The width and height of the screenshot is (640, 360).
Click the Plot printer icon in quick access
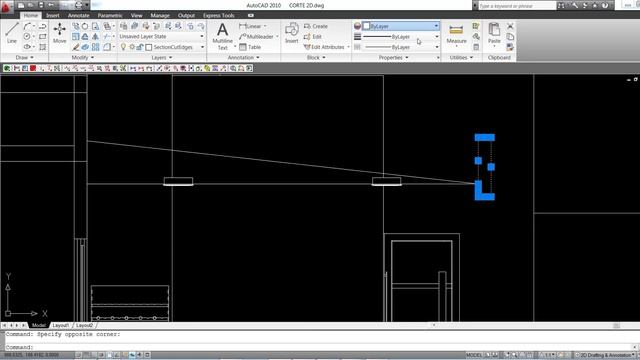click(79, 5)
